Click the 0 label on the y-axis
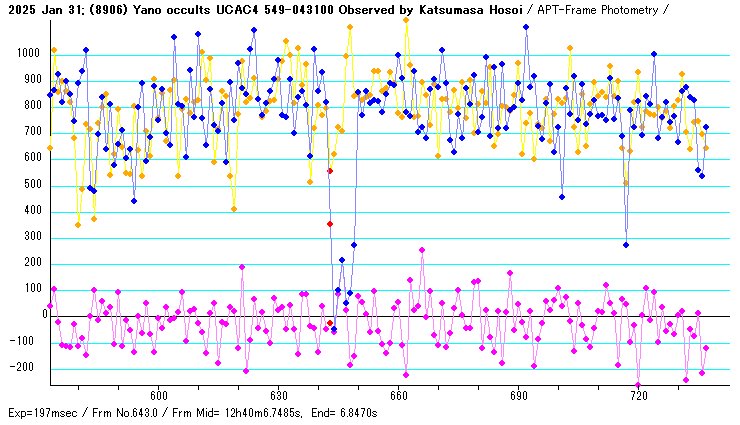This screenshot has height=425, width=740. click(43, 316)
